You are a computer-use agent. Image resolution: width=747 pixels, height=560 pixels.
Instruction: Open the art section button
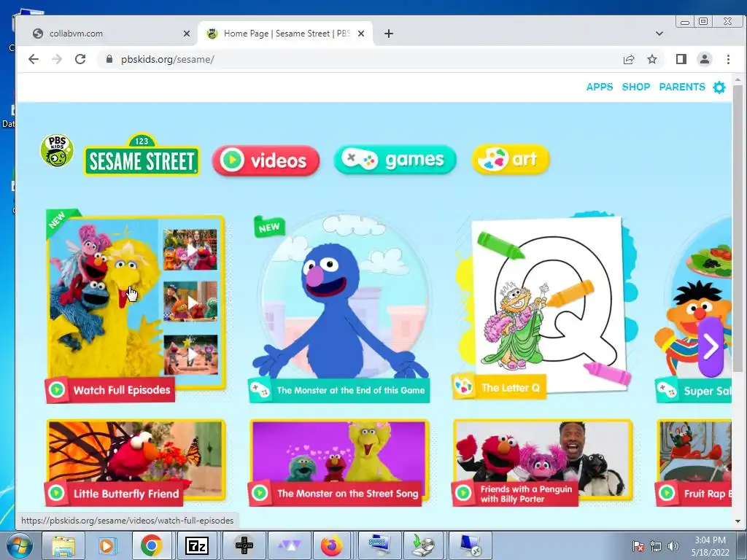click(x=510, y=159)
